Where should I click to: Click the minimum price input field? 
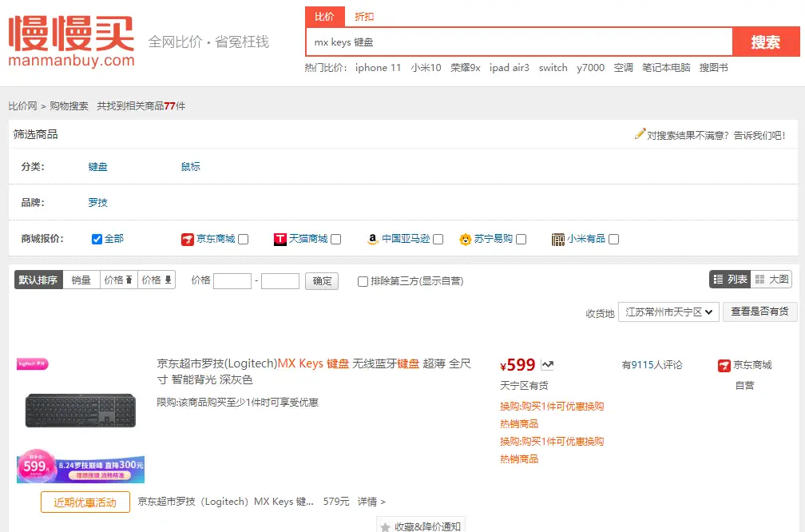coord(233,280)
